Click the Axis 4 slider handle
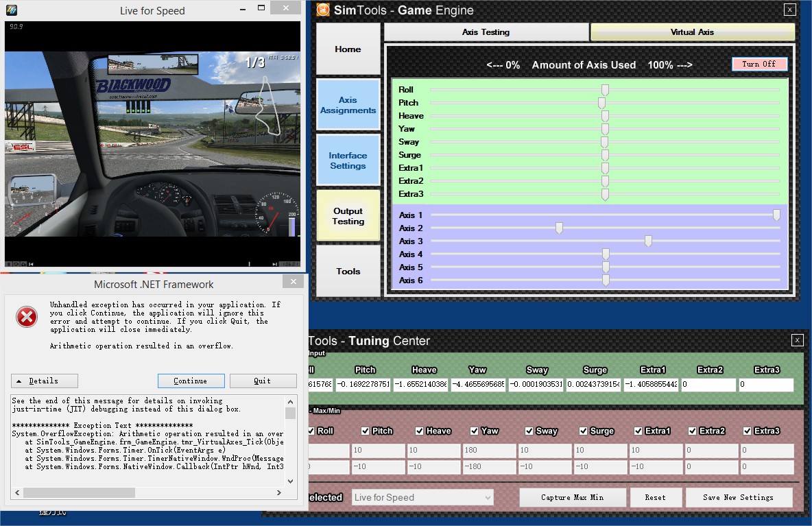This screenshot has width=812, height=526. [x=606, y=254]
